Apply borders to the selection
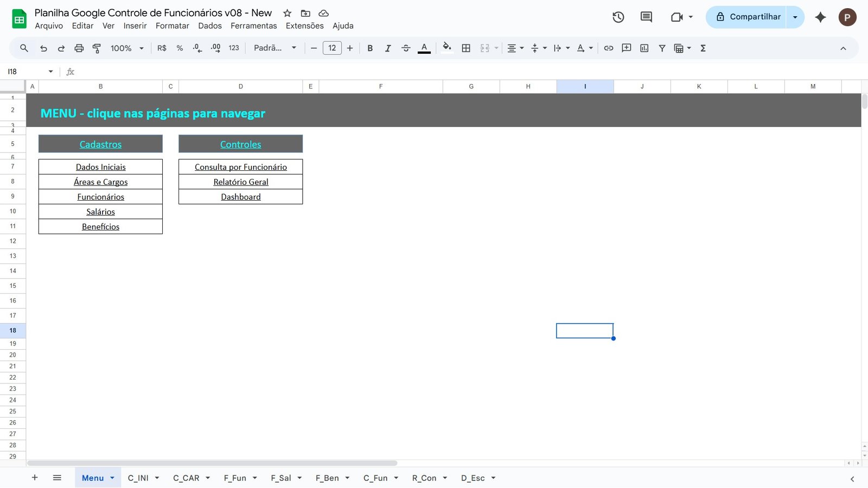This screenshot has height=488, width=868. click(465, 48)
